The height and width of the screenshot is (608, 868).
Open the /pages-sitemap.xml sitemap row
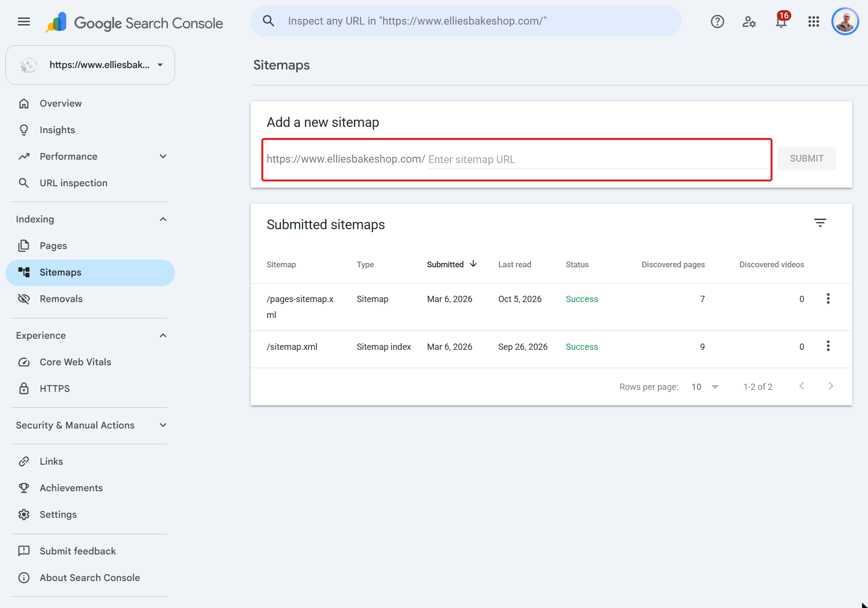[x=551, y=307]
